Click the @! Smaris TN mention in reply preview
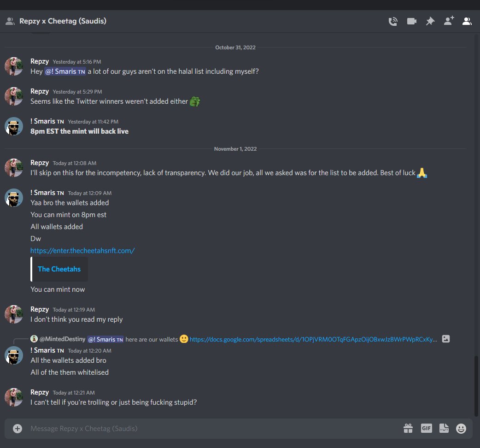 [x=105, y=339]
